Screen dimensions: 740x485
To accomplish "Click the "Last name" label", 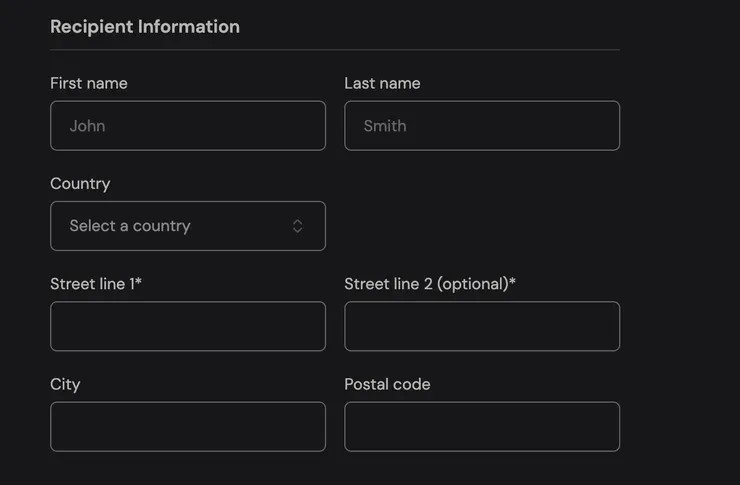I will [382, 83].
